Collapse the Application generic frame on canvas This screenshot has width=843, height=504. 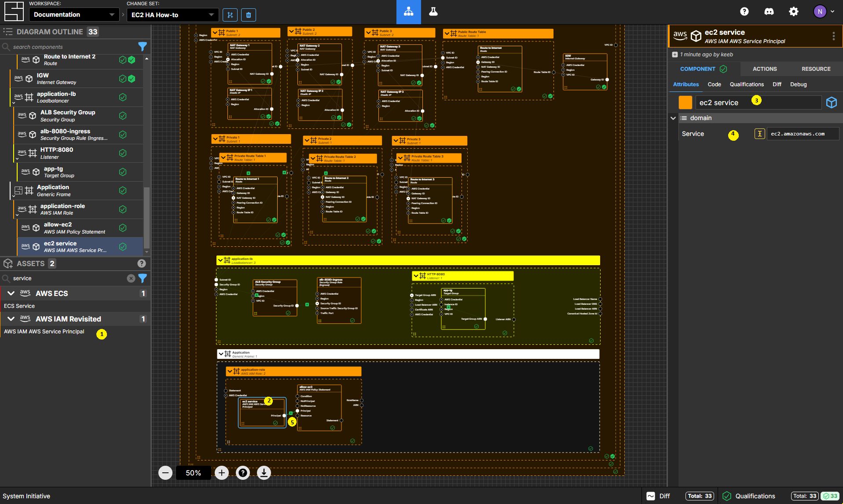tap(221, 354)
